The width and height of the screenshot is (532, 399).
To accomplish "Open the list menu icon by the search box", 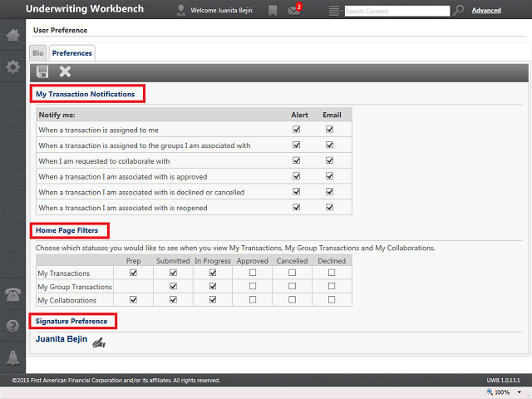I will tap(334, 11).
